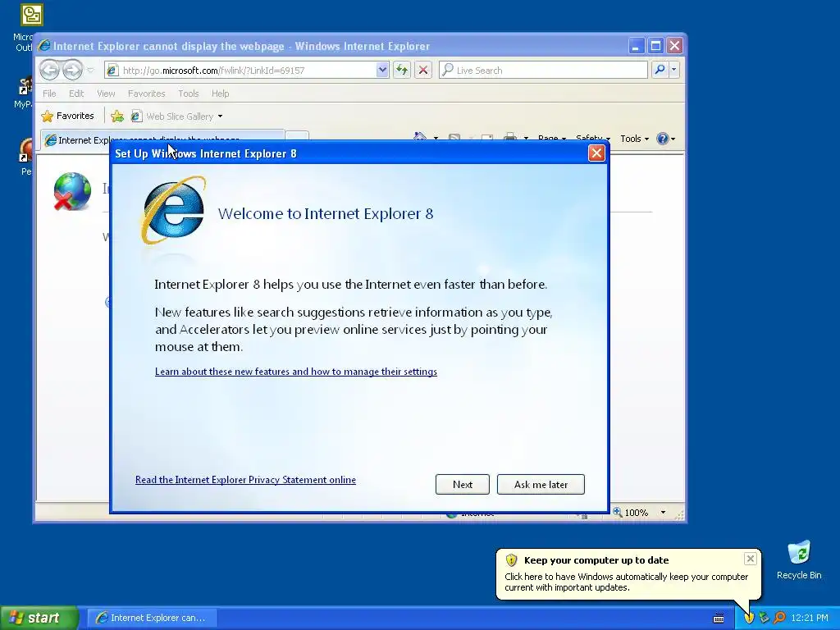Open the search provider dropdown arrow
The height and width of the screenshot is (630, 840).
coord(674,70)
